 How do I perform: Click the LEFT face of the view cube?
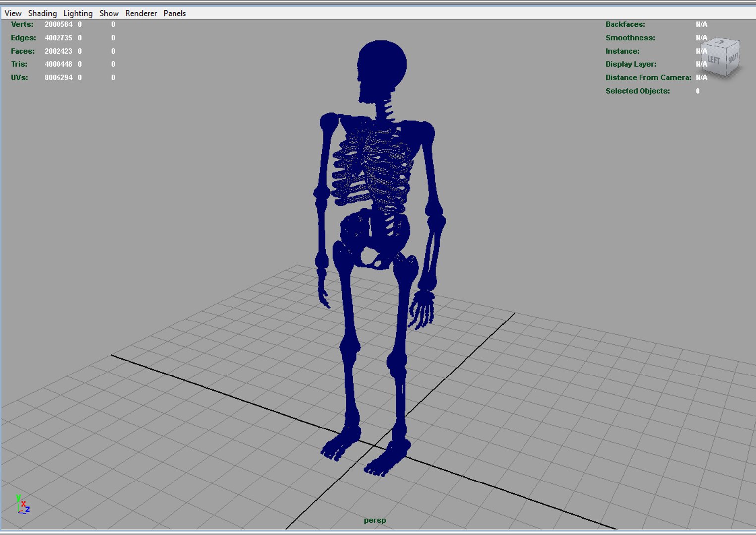(x=714, y=60)
